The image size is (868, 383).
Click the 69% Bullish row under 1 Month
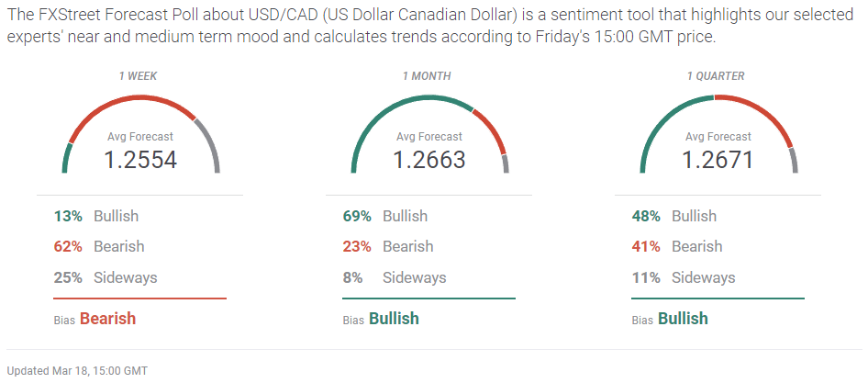click(385, 216)
